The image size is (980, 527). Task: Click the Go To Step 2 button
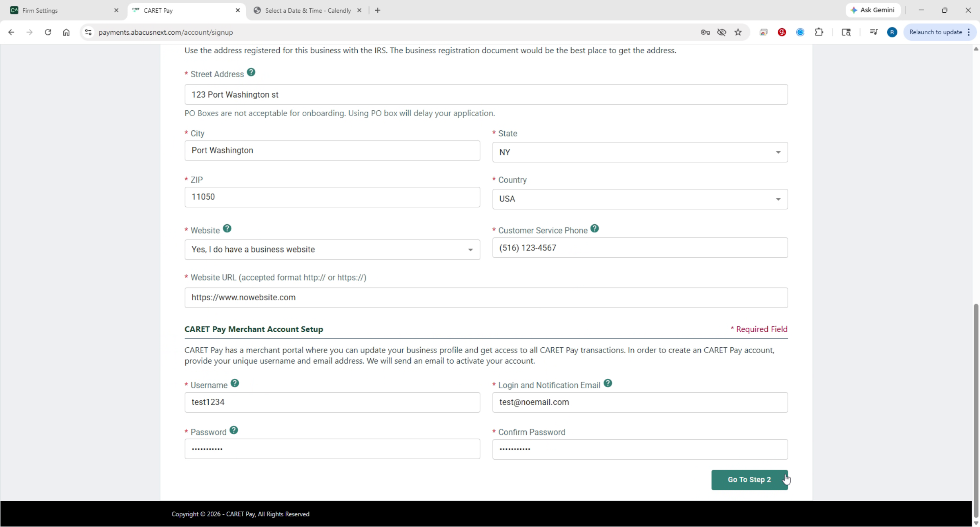point(749,480)
